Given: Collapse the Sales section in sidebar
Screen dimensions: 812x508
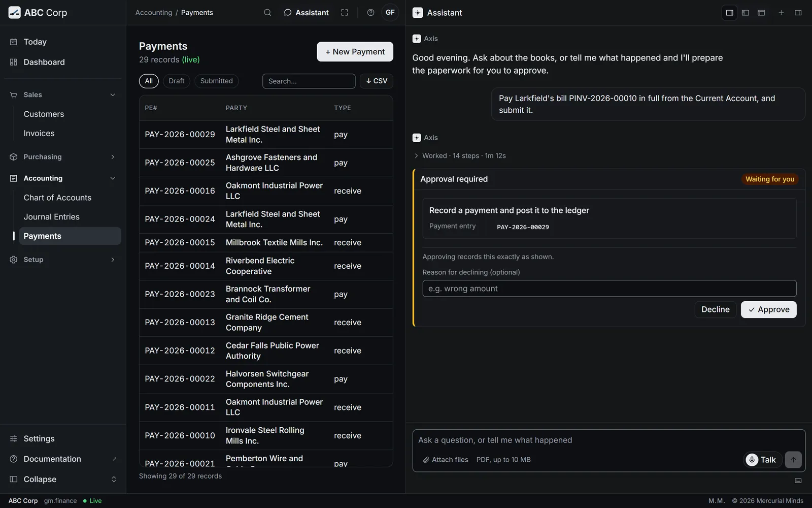Looking at the screenshot, I should (63, 95).
